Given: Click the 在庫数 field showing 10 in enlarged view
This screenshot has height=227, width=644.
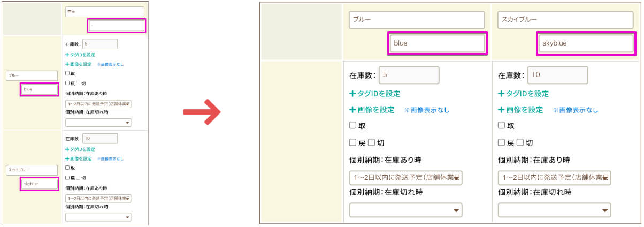Looking at the screenshot, I should pyautogui.click(x=557, y=75).
